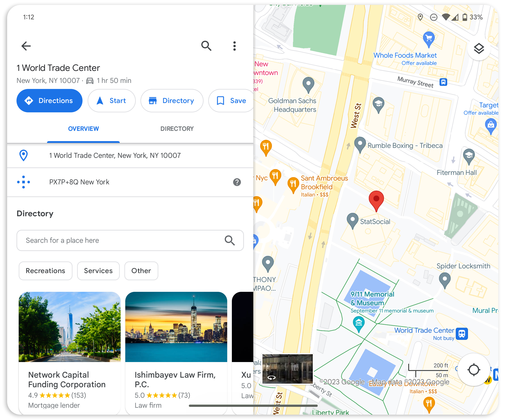Open the Street View thumbnail

[287, 369]
